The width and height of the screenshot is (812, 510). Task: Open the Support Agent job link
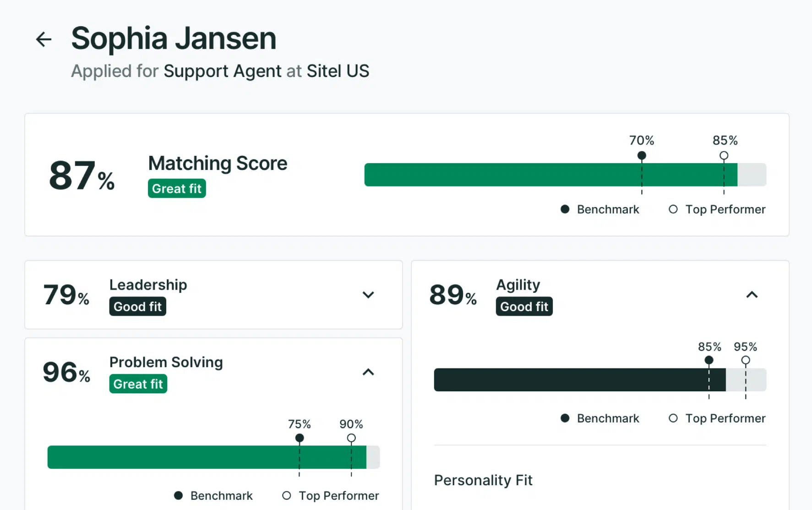point(222,71)
